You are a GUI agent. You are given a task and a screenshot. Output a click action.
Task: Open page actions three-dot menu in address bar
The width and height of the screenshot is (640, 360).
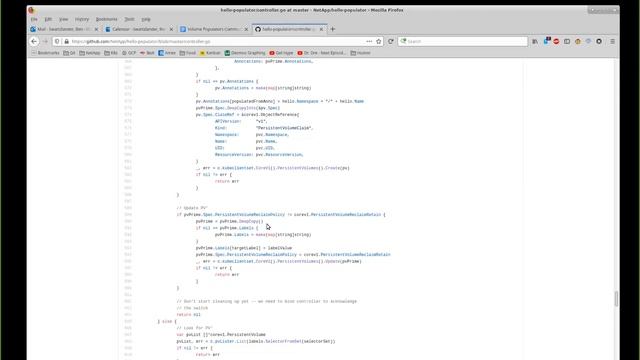[369, 41]
